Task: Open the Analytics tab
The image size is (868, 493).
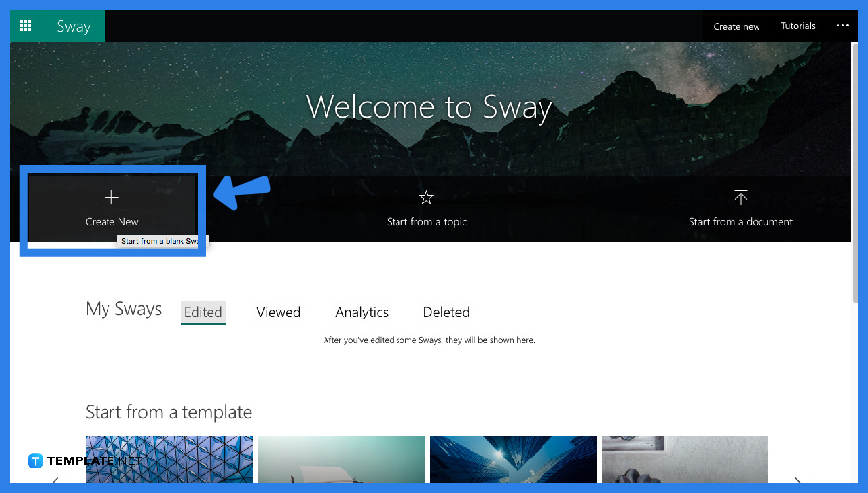Action: 362,312
